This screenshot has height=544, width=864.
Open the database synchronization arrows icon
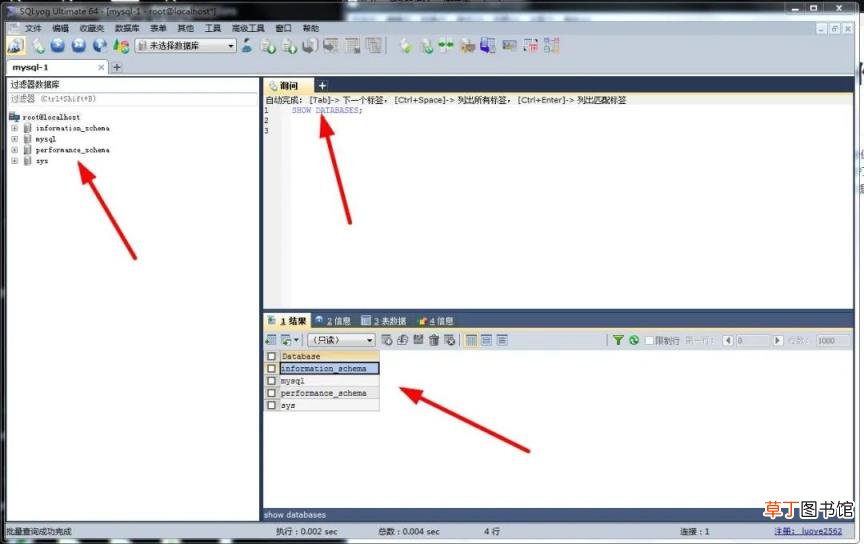(446, 46)
